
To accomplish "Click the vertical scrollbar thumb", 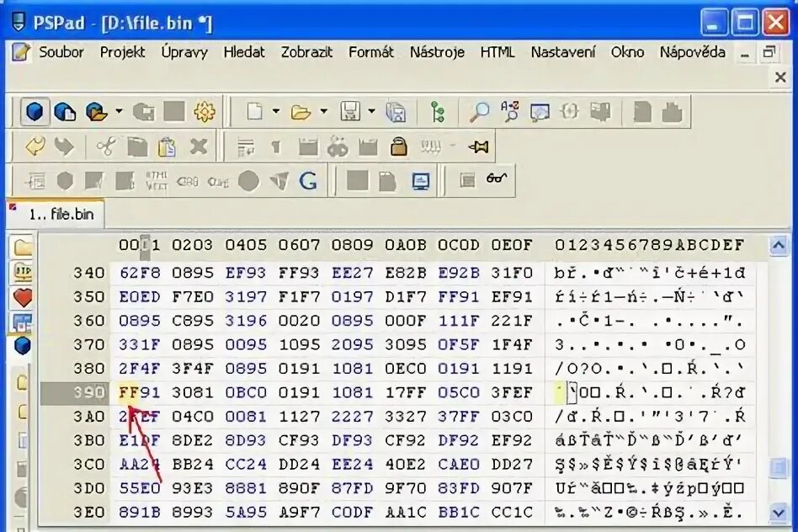I will [x=778, y=467].
